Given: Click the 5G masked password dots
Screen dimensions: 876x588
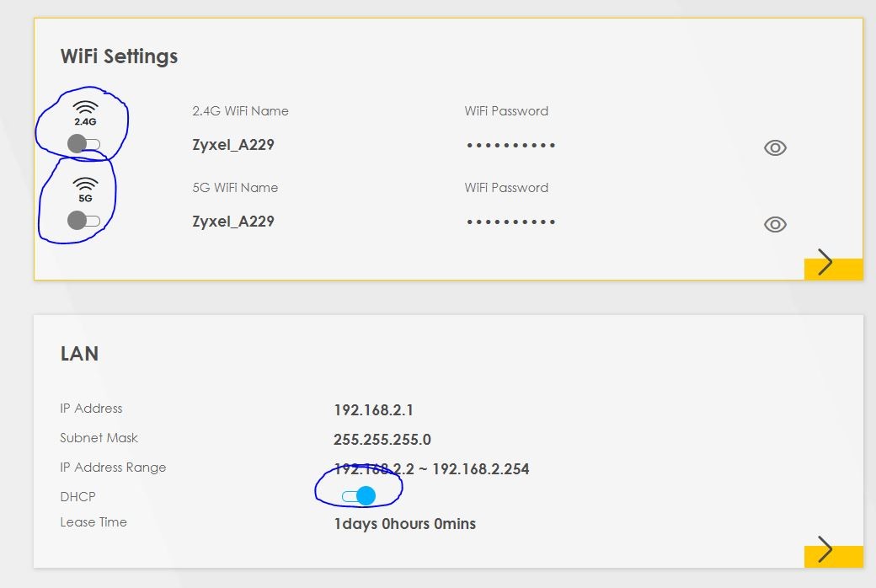Looking at the screenshot, I should [511, 222].
